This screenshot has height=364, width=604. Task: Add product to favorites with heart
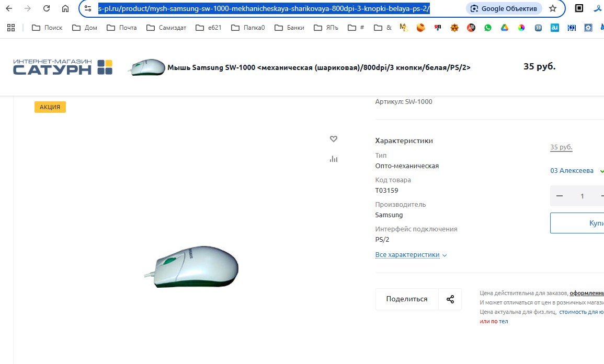[334, 139]
